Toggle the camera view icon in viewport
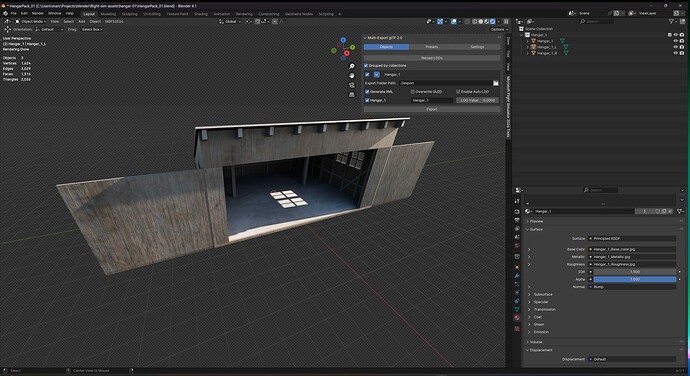Screen dimensions: 690x376 pos(352,85)
